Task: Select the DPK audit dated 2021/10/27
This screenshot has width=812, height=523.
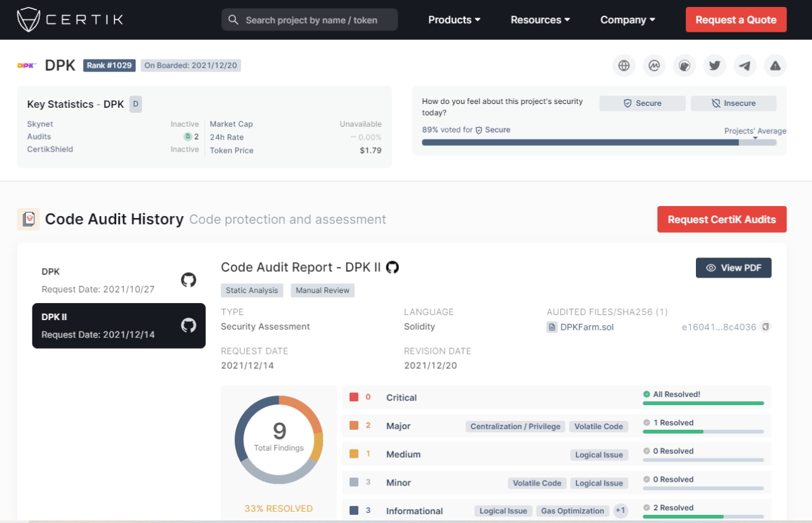Action: click(119, 280)
